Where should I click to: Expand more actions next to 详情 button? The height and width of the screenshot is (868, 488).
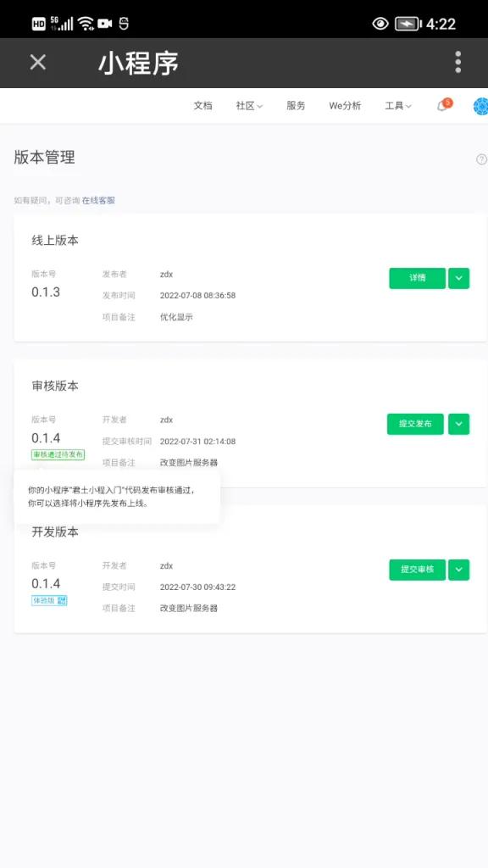[458, 278]
